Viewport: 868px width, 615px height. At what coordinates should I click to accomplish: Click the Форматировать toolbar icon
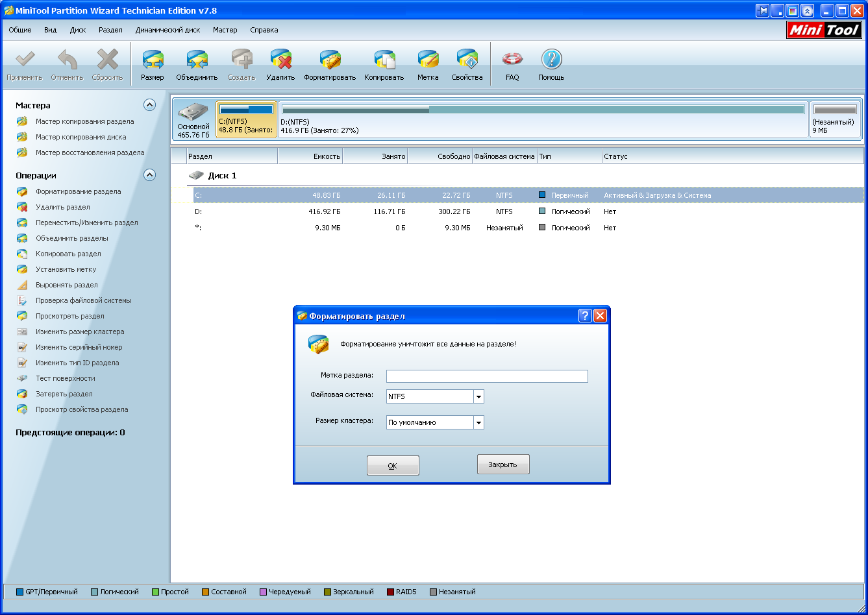(330, 60)
